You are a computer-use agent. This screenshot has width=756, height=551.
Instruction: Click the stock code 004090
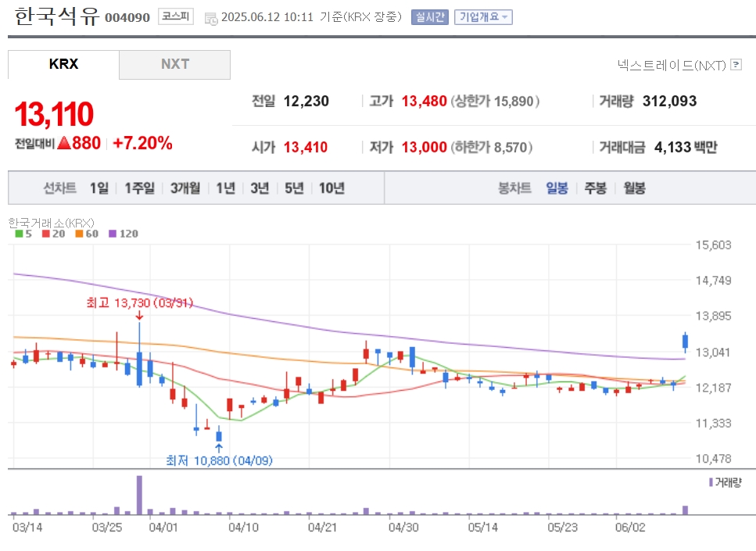click(127, 18)
